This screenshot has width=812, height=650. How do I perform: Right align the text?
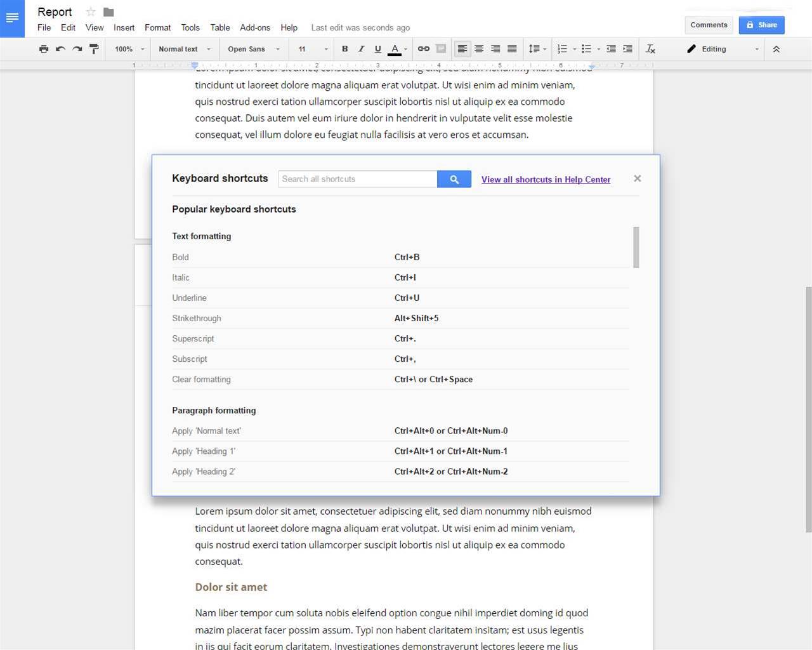tap(495, 49)
